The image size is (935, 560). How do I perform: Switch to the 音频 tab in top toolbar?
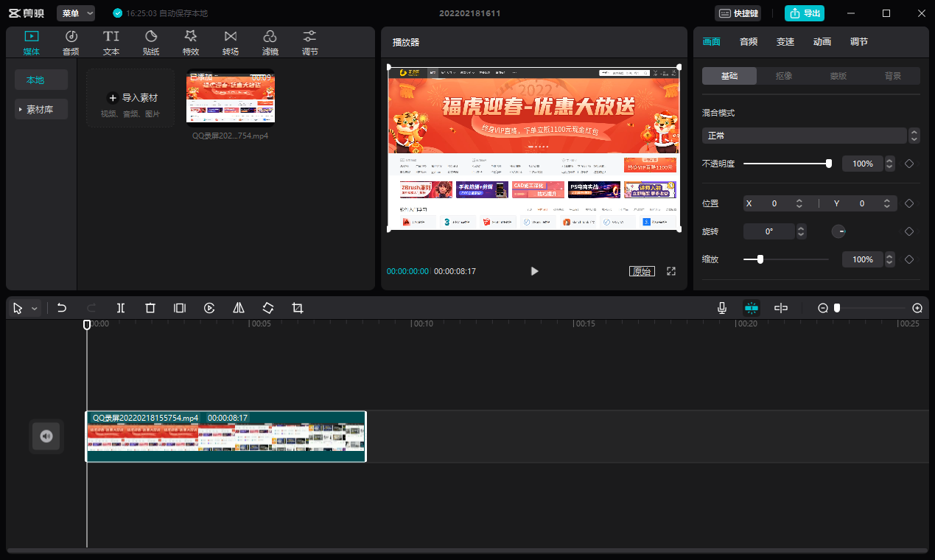[71, 43]
